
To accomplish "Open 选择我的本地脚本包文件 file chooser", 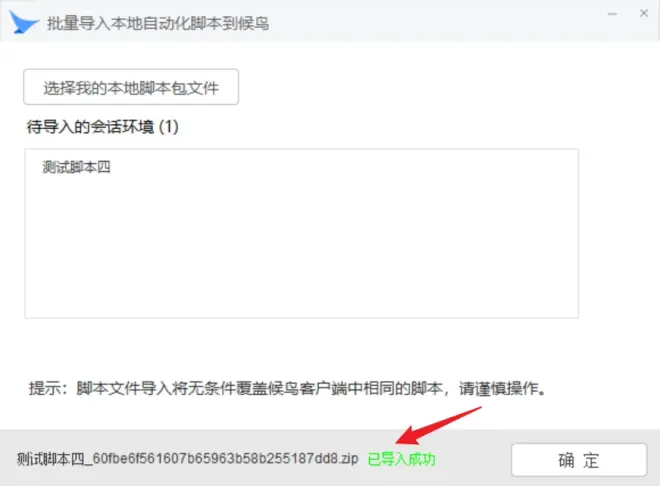I will pyautogui.click(x=131, y=87).
